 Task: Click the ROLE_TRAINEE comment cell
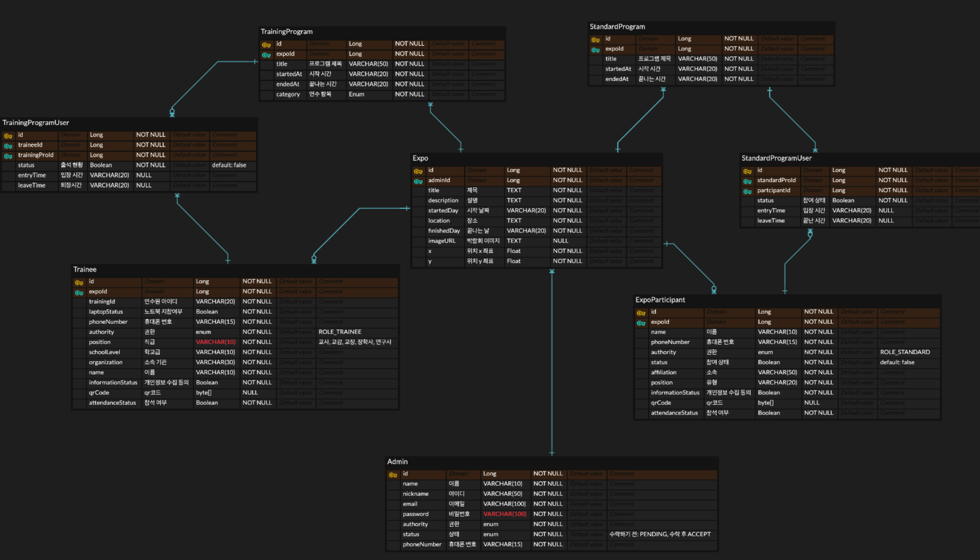340,331
